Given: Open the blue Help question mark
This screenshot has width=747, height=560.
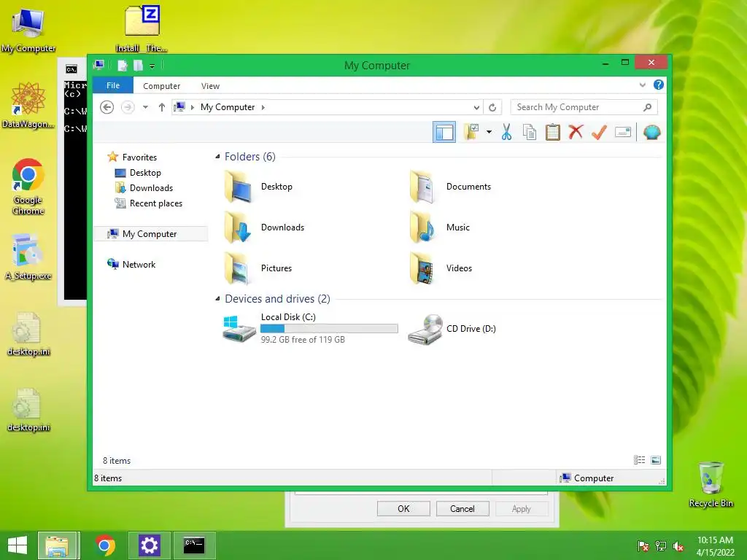Looking at the screenshot, I should (x=659, y=85).
